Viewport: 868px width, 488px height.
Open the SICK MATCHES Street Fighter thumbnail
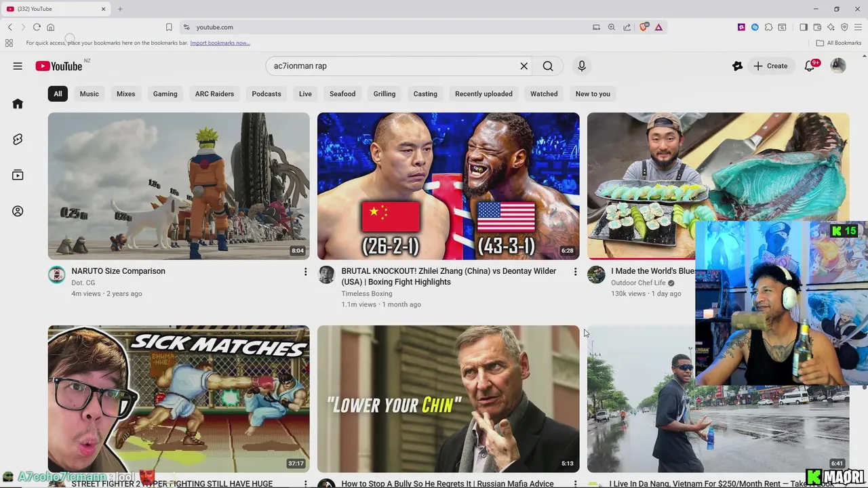click(178, 399)
